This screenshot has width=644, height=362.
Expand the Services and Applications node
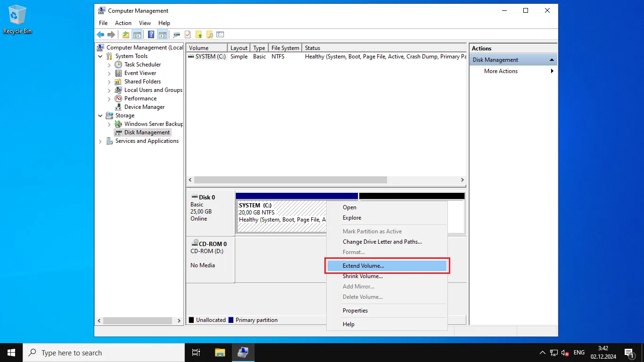(x=100, y=141)
